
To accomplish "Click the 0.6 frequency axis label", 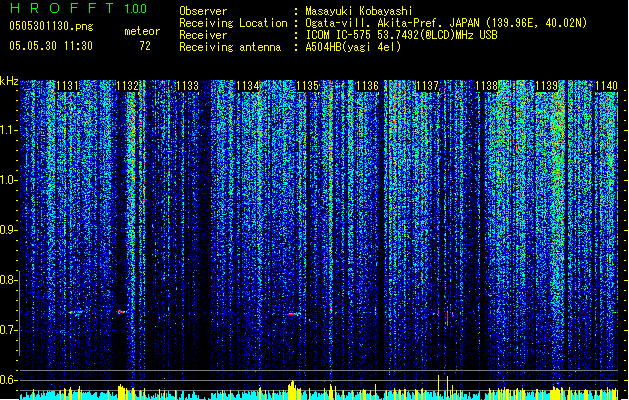I will pos(8,380).
